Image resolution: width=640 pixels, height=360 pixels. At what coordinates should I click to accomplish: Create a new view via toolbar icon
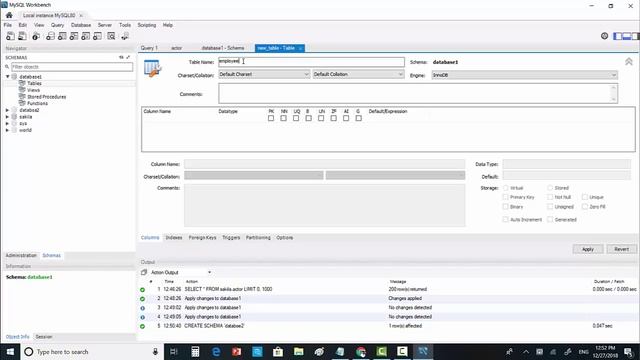coord(74,36)
